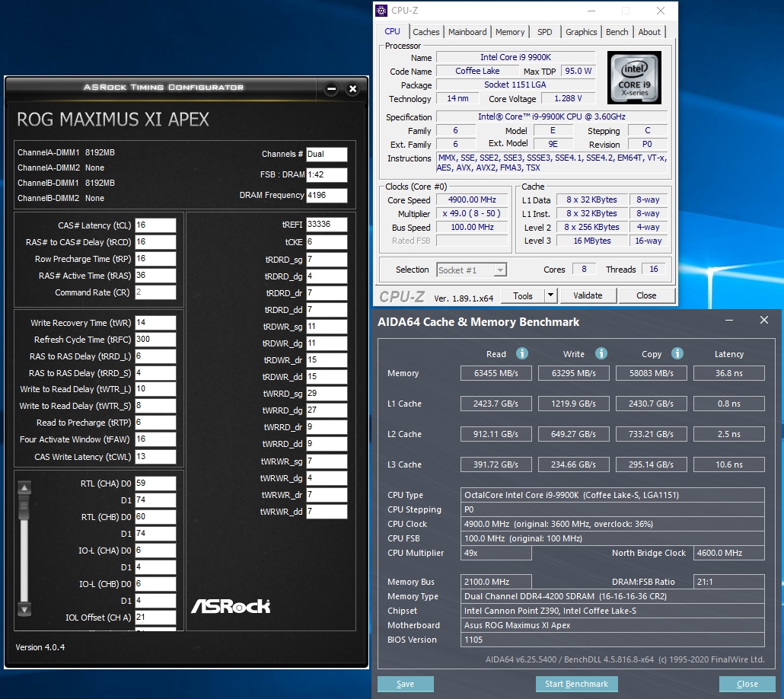Open the Memory tab in CPU-Z
The width and height of the screenshot is (784, 699).
coord(510,32)
